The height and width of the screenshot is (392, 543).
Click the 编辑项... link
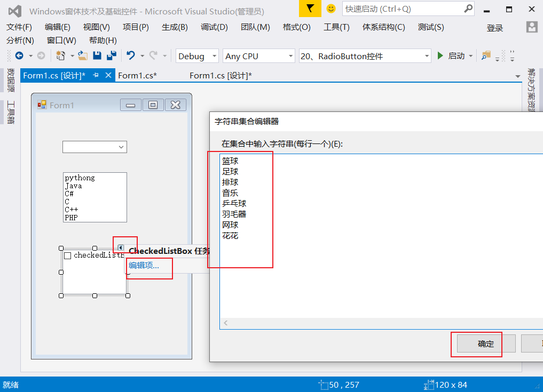144,266
